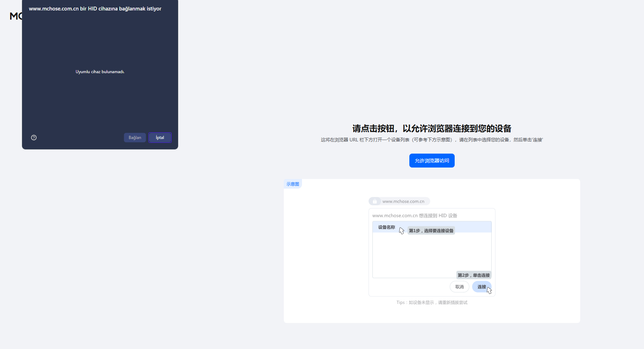Open the help icon in HID dialog
The height and width of the screenshot is (349, 644).
tap(34, 138)
